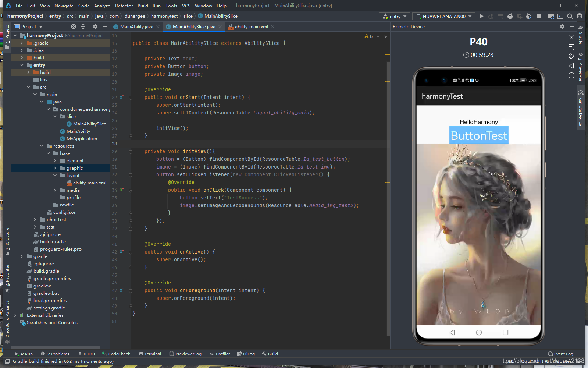Go to next highlighted warning arrow

(386, 36)
